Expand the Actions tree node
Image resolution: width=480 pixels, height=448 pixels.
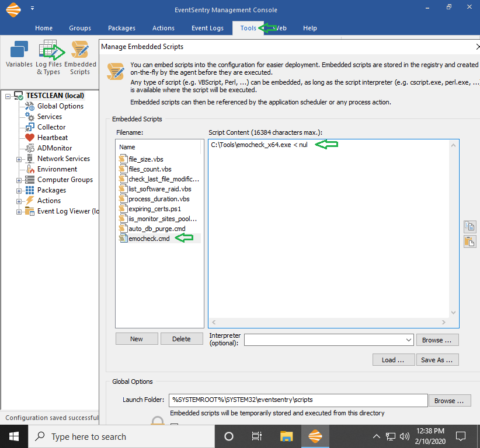[x=19, y=201]
